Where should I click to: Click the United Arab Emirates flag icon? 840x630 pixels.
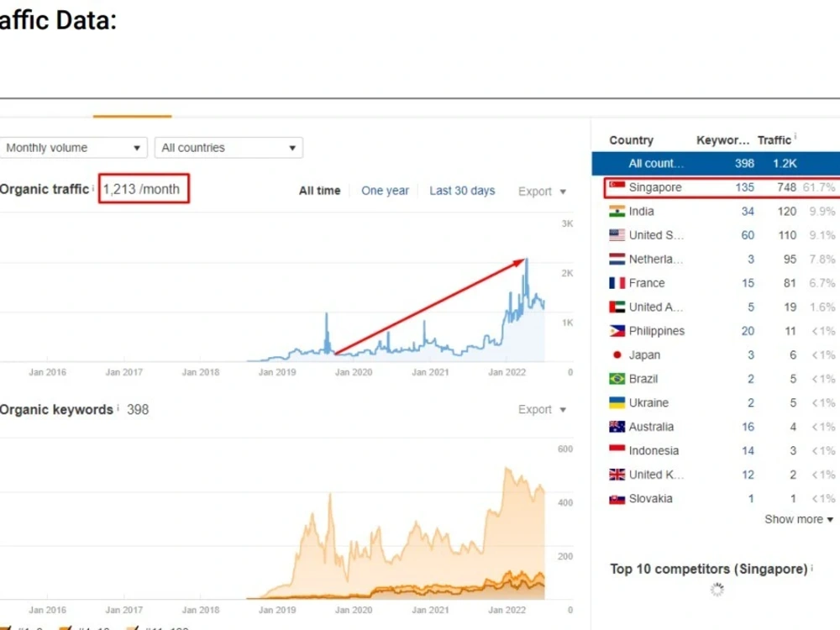[x=617, y=307]
